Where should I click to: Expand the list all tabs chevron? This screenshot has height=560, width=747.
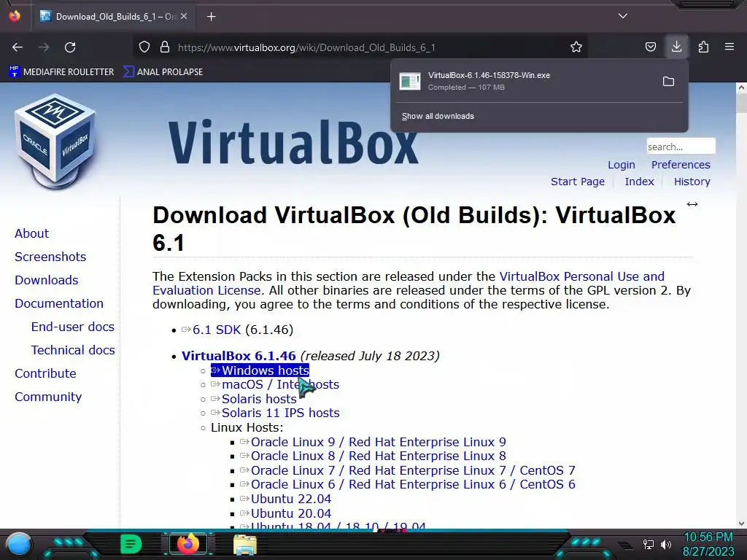pos(623,16)
